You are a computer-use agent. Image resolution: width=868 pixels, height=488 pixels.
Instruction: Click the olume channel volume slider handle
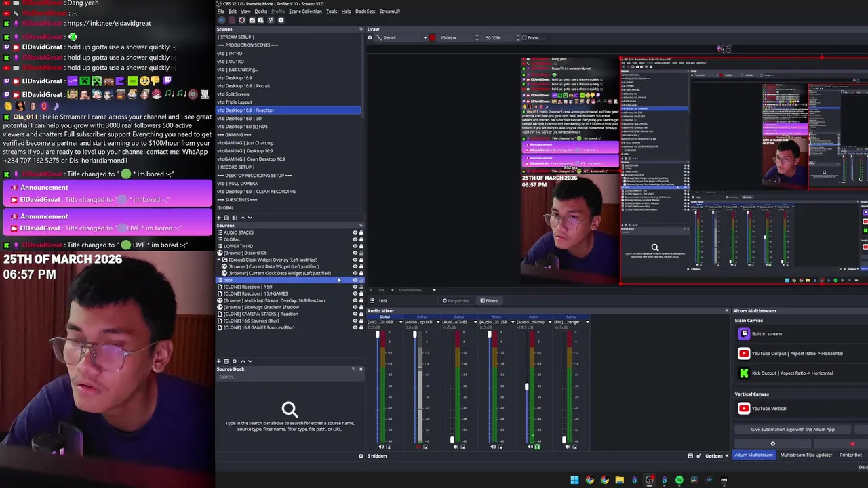pyautogui.click(x=526, y=387)
